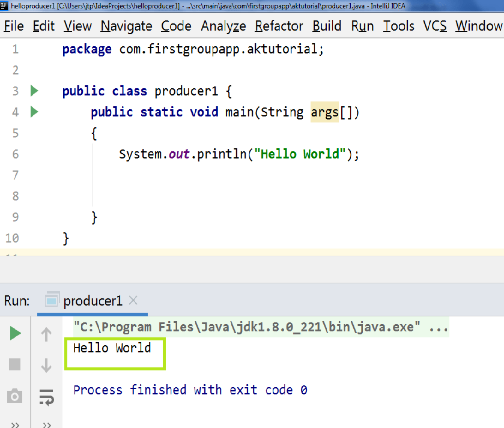504x428 pixels.
Task: Open the Navigate menu
Action: [x=126, y=26]
